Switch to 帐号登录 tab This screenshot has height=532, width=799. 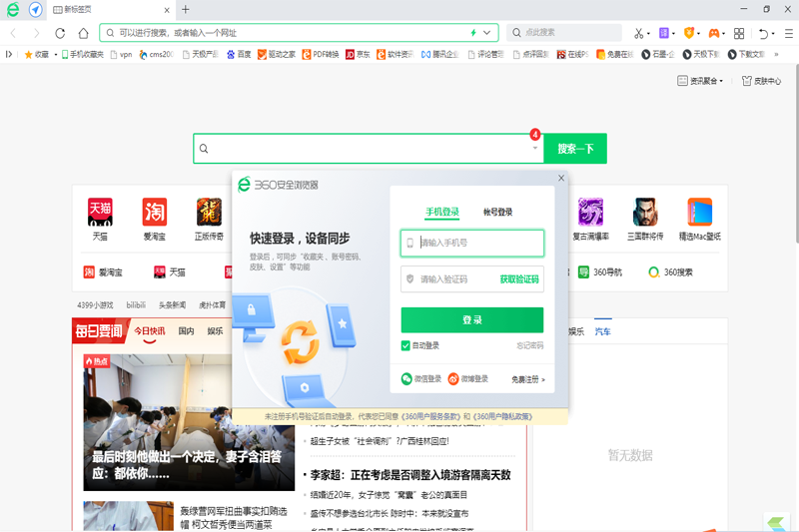point(497,212)
